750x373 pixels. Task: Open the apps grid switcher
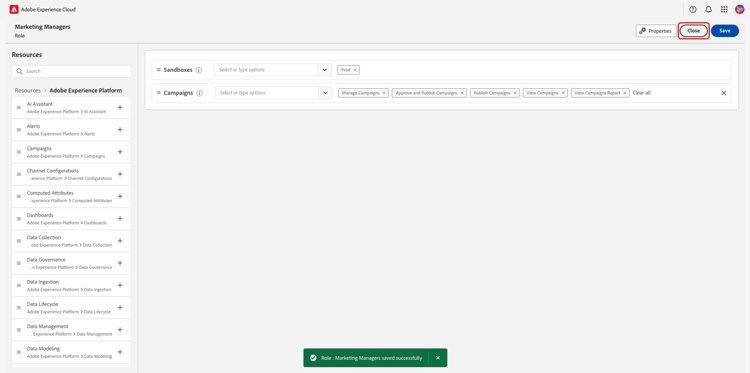tap(724, 10)
